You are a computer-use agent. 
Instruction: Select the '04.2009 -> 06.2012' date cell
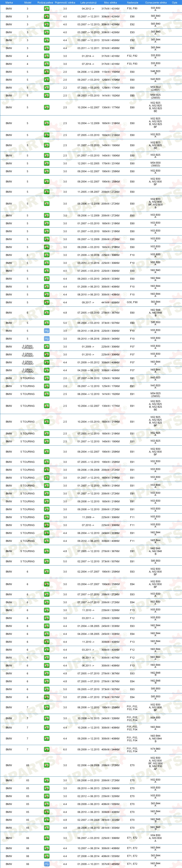[x=88, y=371]
